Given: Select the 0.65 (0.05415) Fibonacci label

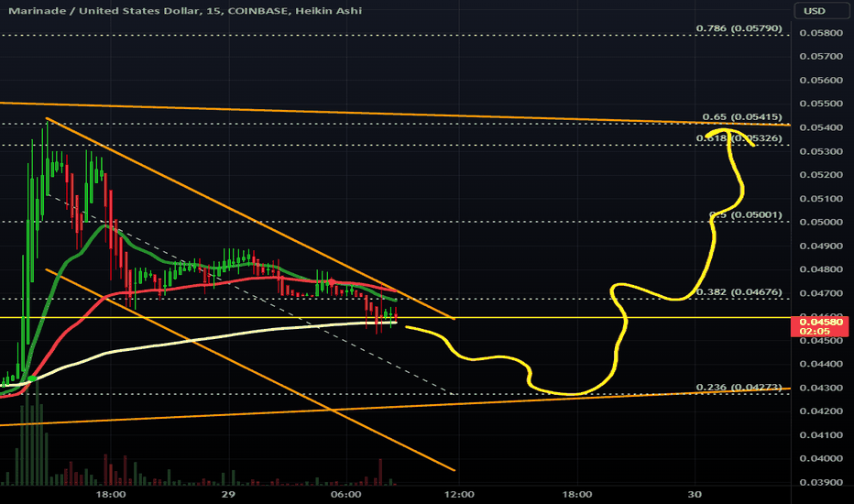Looking at the screenshot, I should [742, 117].
